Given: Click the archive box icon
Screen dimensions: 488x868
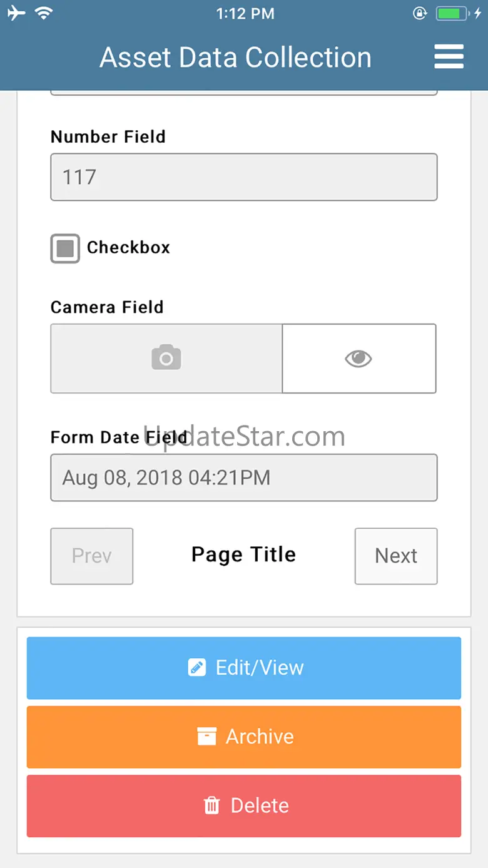Looking at the screenshot, I should click(x=206, y=737).
